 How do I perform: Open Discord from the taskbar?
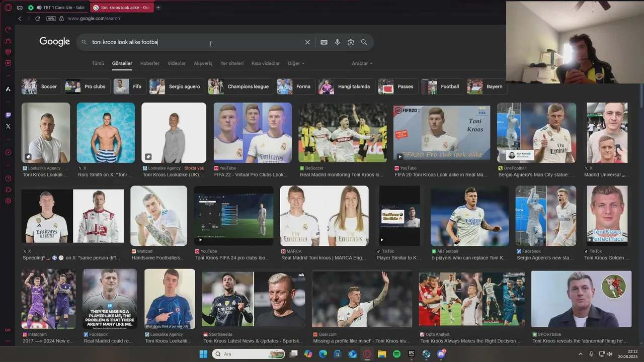coord(441,354)
